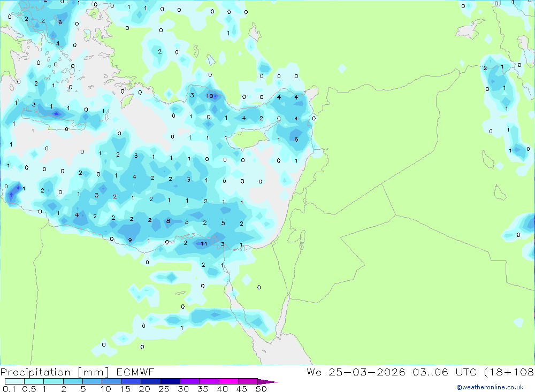The width and height of the screenshot is (535, 392).
Task: Click the 0.1–0.5 mm lightest cyan legend swatch
Action: [14, 381]
